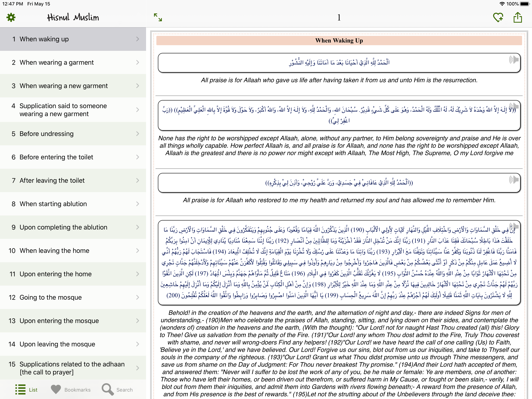
Task: Open chapter 3 When wearing a new garment
Action: tap(73, 86)
